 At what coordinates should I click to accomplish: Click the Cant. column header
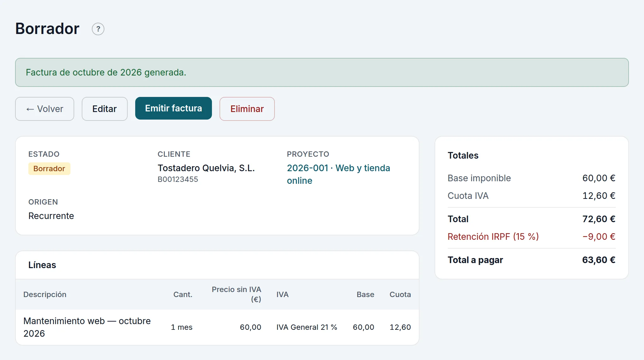pos(183,295)
